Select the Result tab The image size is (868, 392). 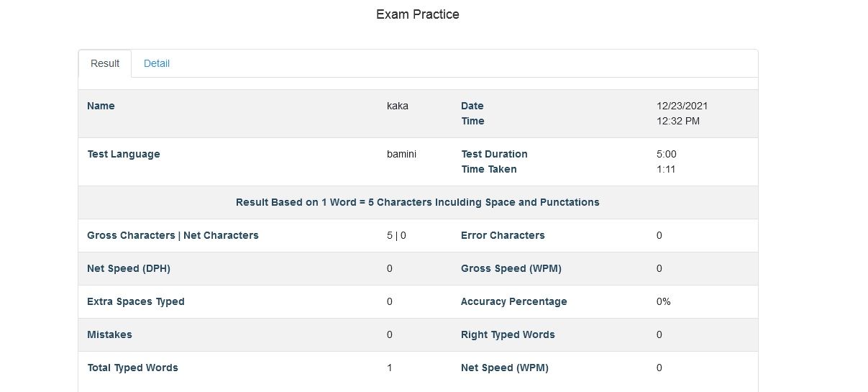coord(105,63)
